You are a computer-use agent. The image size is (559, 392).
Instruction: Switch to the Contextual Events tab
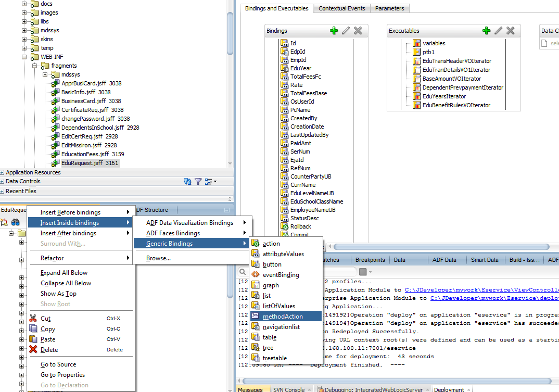[342, 8]
